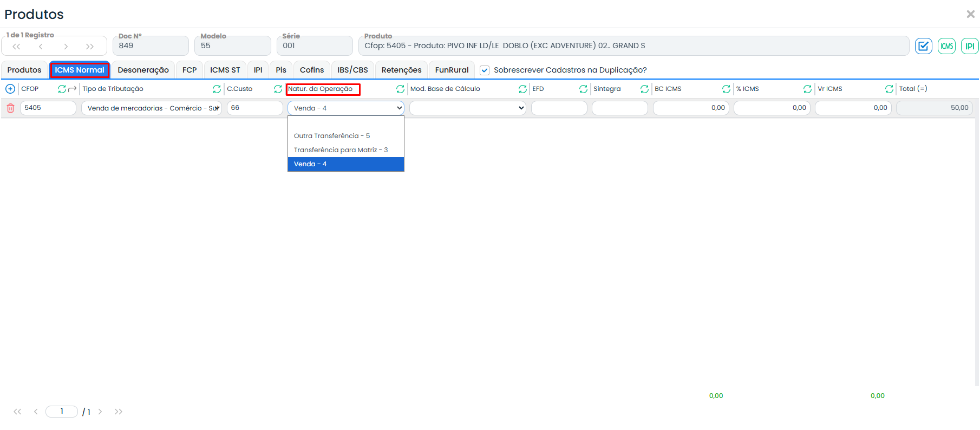Choose Transferência para Matriz - 3 option

coord(341,150)
